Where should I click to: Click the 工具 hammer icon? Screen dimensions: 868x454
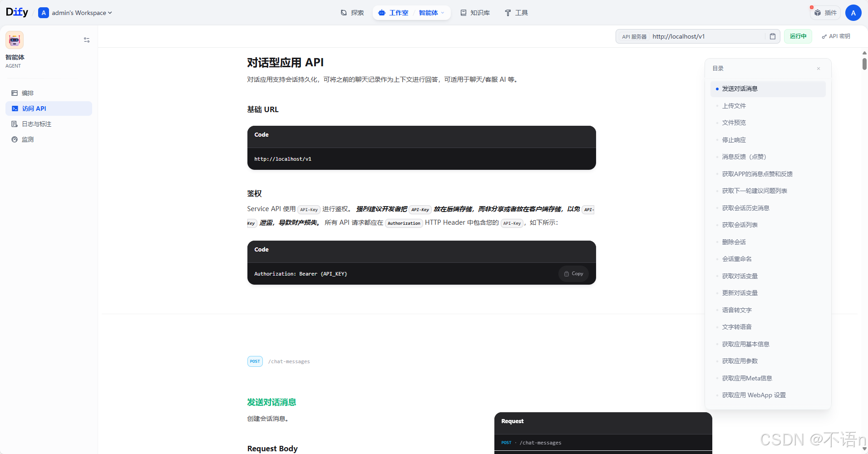click(508, 13)
